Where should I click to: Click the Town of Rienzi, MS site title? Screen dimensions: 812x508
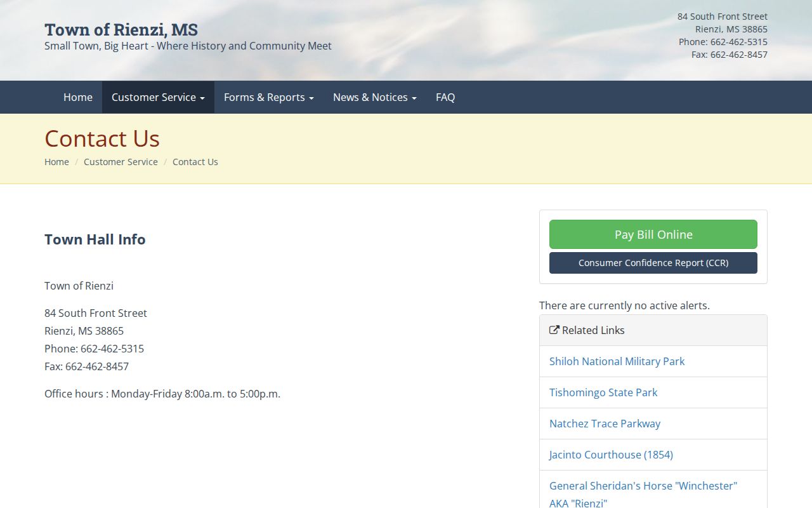point(121,29)
